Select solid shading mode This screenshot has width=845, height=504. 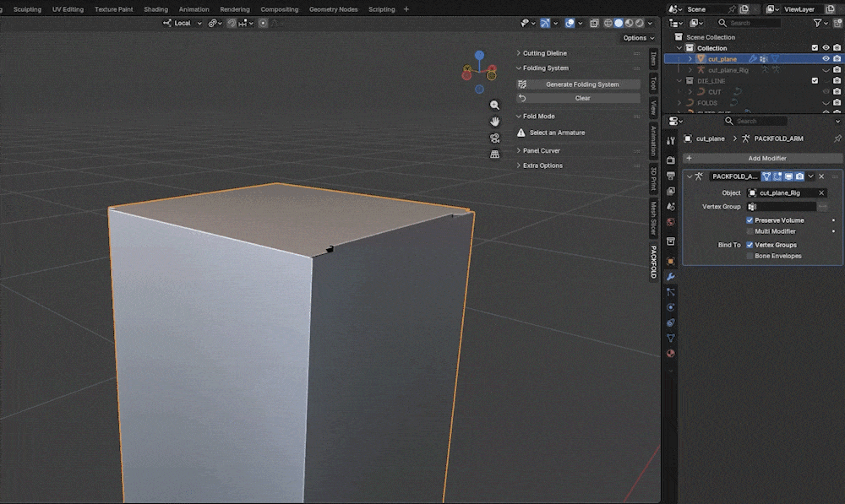click(x=619, y=23)
